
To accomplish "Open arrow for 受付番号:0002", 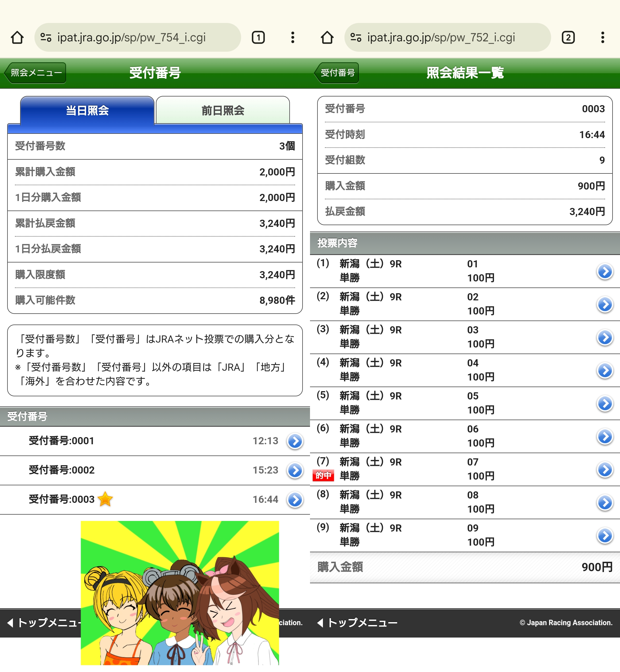I will pos(295,470).
